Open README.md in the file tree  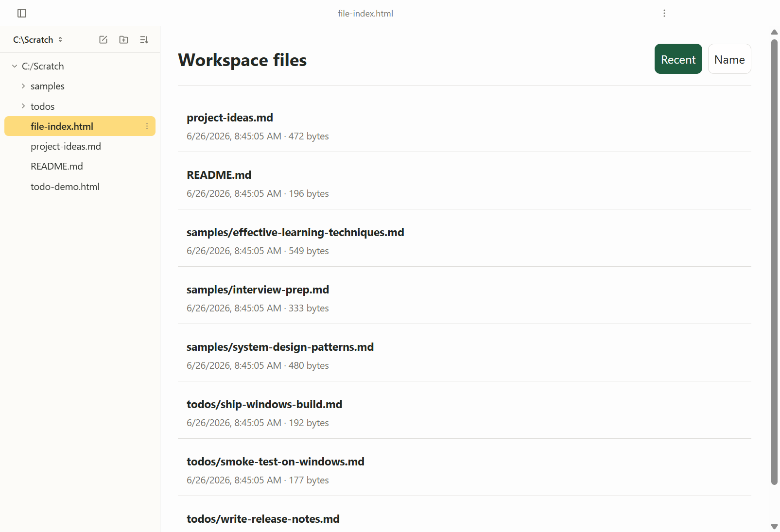pos(80,166)
